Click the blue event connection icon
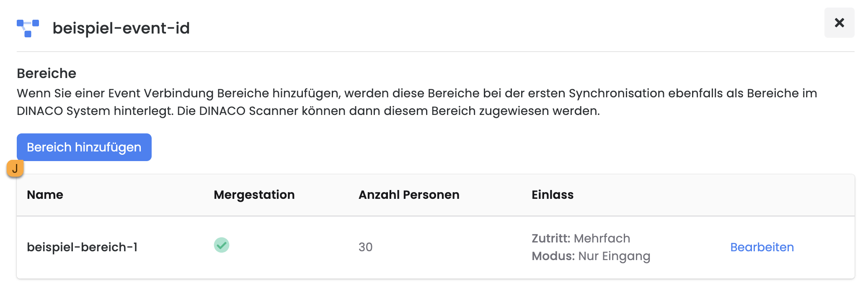 point(28,28)
